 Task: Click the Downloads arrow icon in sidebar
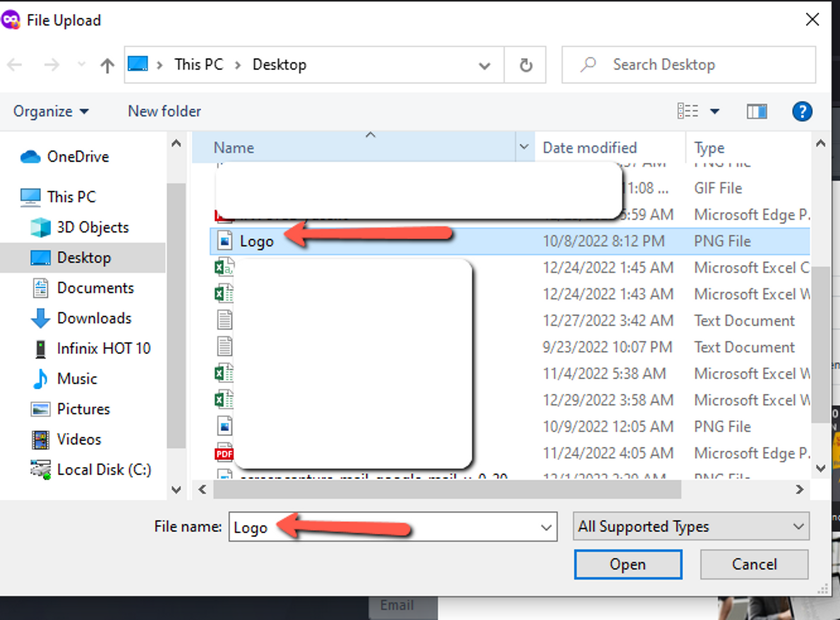coord(40,319)
